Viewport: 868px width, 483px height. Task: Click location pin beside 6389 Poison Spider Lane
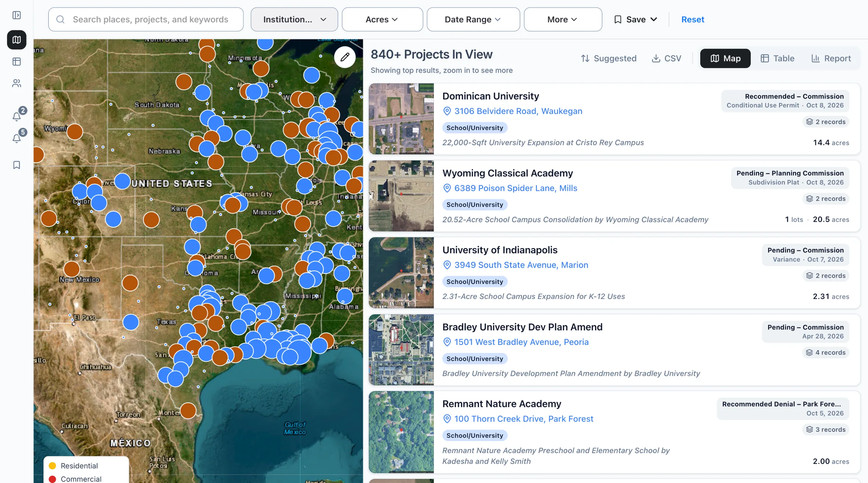point(447,188)
